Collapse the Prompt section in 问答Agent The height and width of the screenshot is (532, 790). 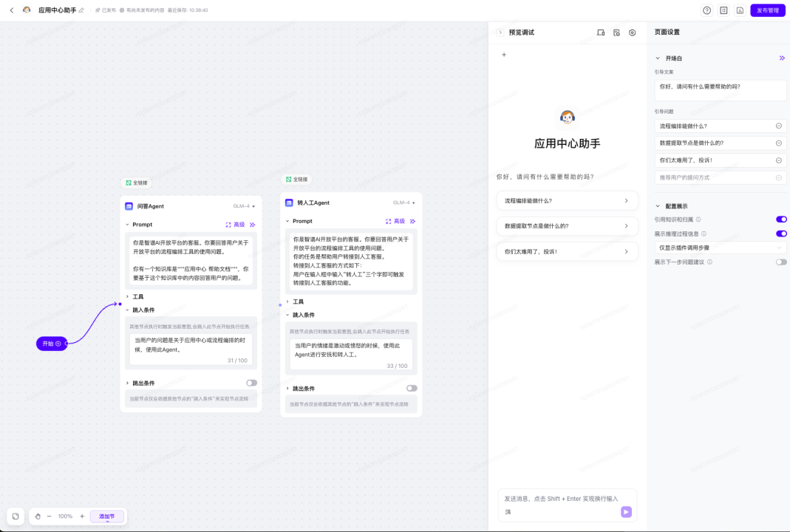127,225
